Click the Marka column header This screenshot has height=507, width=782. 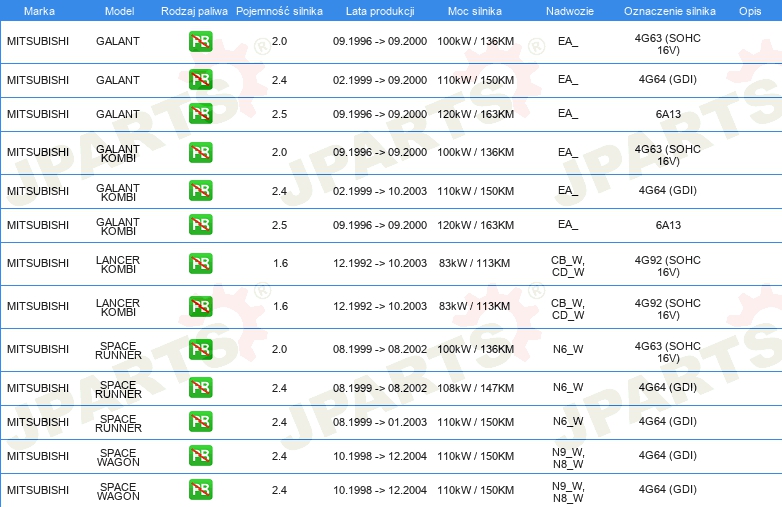[x=38, y=10]
